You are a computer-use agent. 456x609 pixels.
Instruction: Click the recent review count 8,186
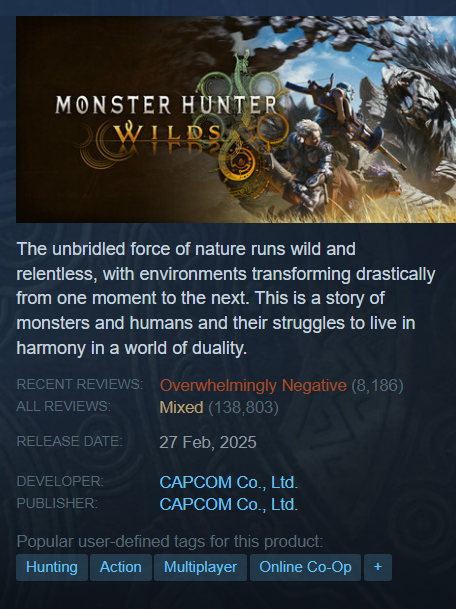pyautogui.click(x=377, y=385)
